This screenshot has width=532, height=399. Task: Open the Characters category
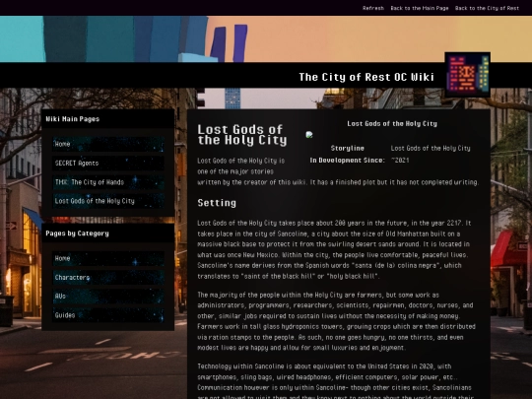point(108,278)
